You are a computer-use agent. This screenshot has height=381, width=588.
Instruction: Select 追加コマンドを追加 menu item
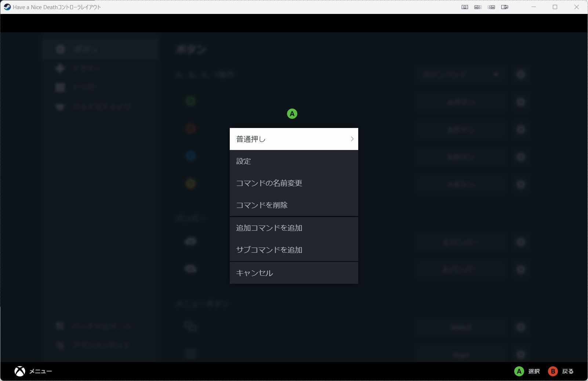tap(294, 228)
